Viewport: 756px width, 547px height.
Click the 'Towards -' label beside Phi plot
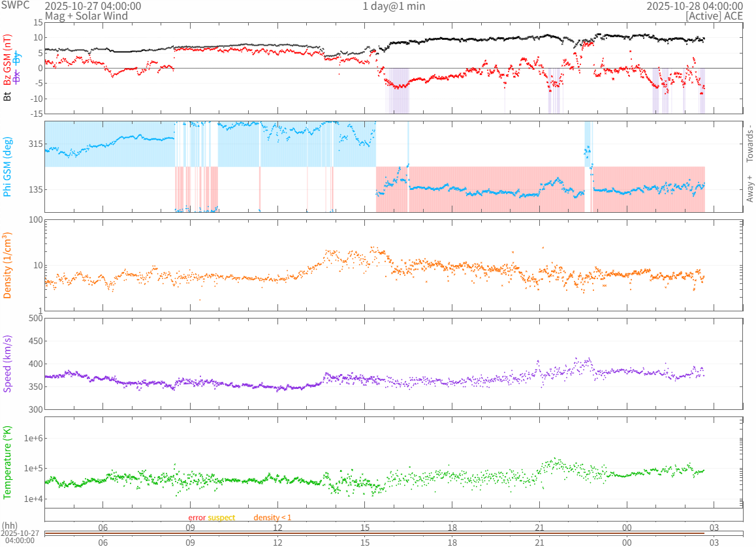click(750, 144)
